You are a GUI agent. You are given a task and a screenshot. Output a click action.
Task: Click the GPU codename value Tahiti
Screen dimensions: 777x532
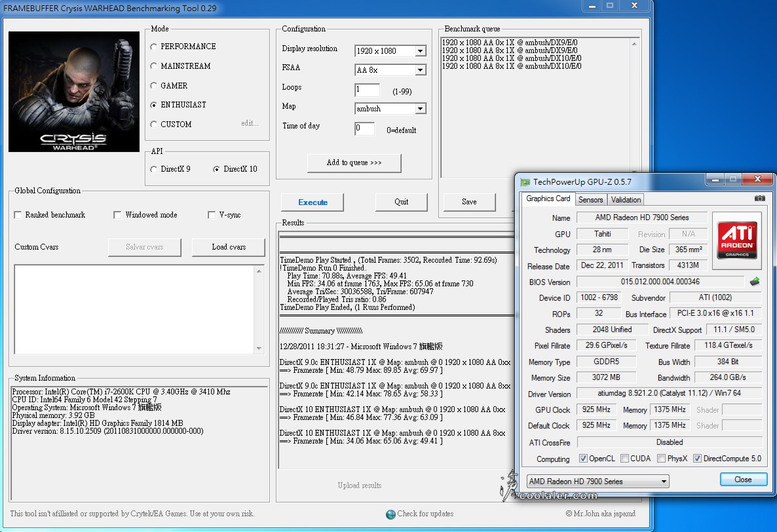coord(603,234)
